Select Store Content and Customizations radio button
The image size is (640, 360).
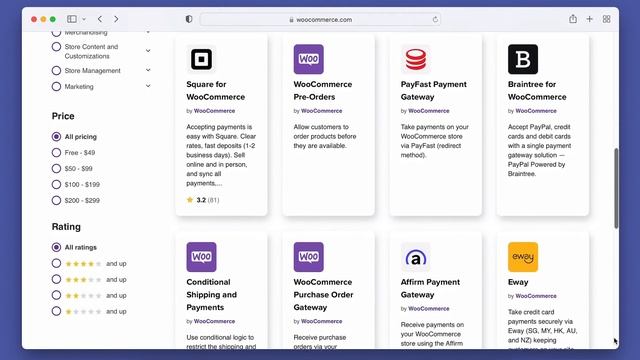[56, 47]
